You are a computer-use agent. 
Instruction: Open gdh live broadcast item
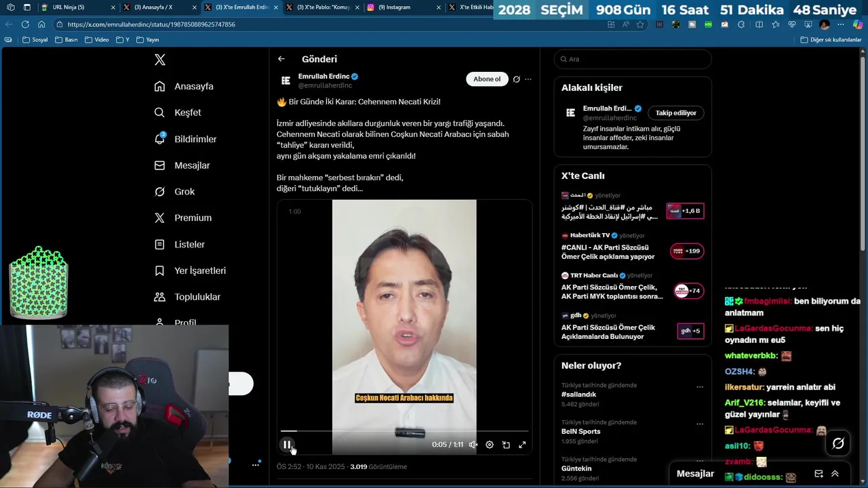pos(632,327)
